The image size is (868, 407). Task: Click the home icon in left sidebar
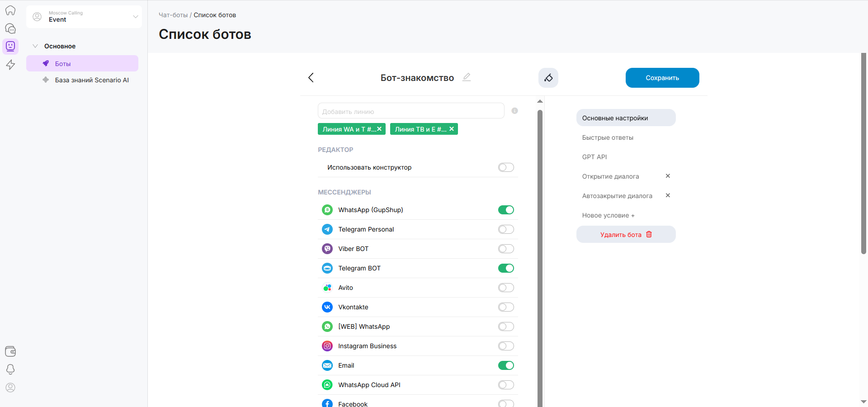tap(10, 10)
